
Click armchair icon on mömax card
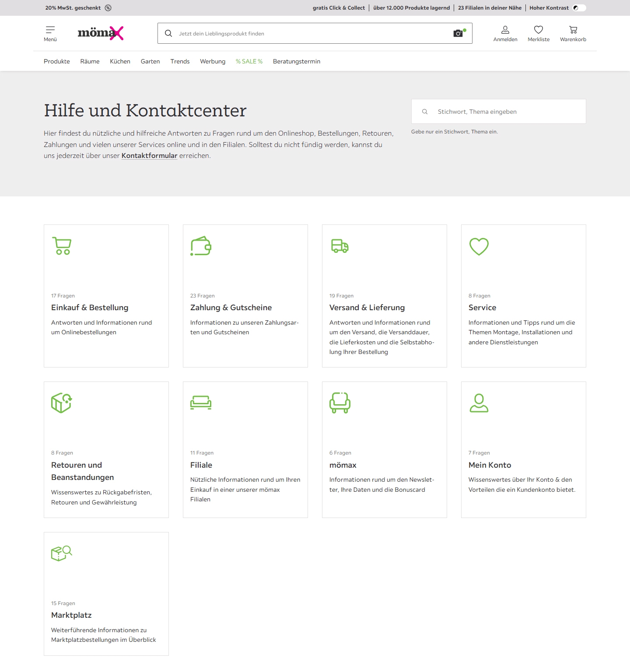tap(340, 403)
